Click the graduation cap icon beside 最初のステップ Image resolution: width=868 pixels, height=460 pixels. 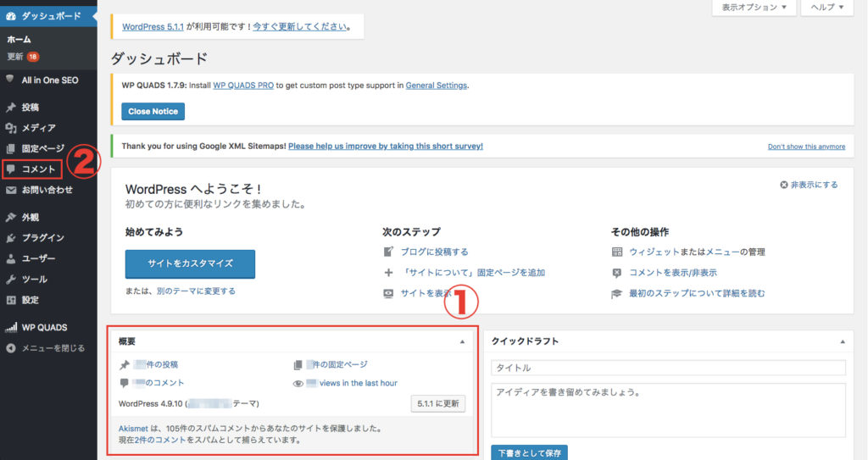click(x=617, y=293)
